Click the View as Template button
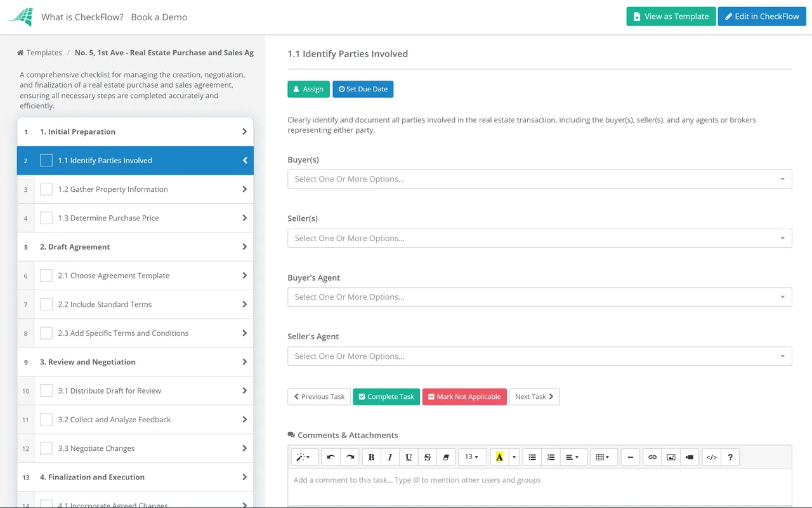 pos(671,17)
